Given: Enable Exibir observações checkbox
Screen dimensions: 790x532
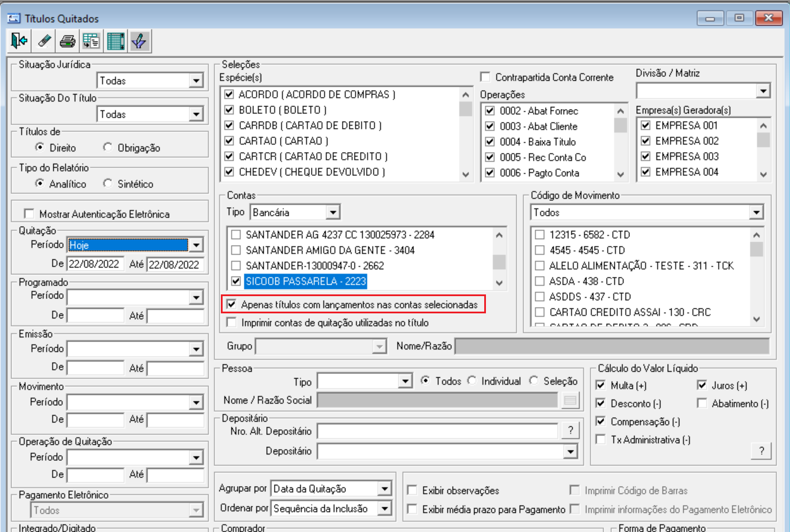Looking at the screenshot, I should point(412,490).
